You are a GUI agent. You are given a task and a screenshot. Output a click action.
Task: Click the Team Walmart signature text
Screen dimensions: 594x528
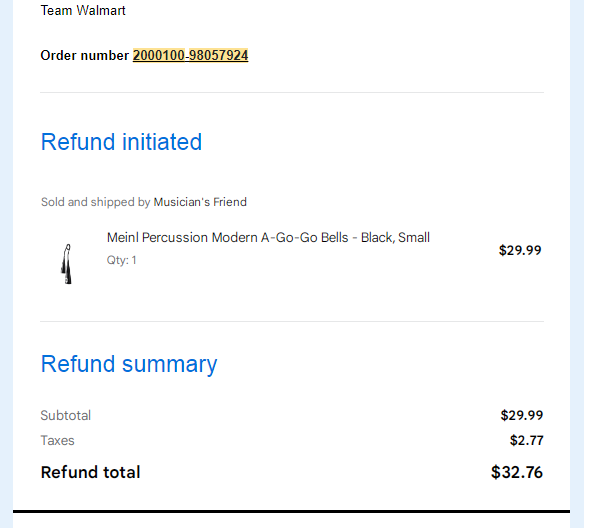[x=83, y=10]
